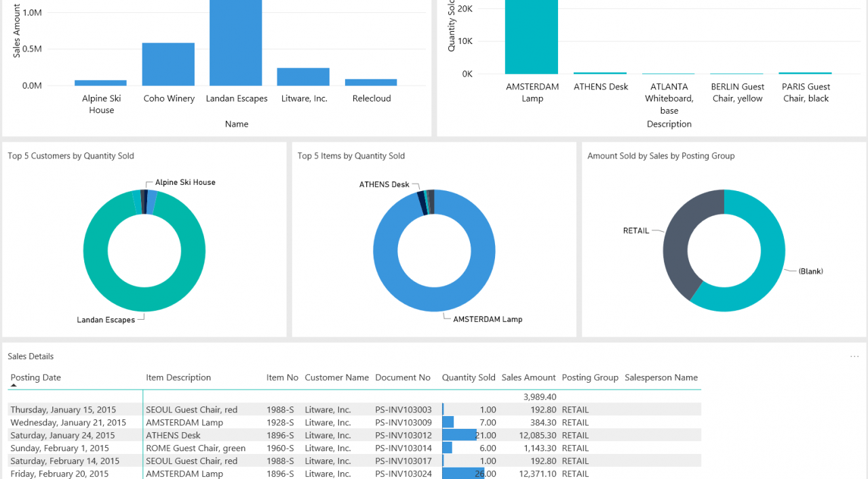Open the Sales Details more options ellipsis
This screenshot has width=868, height=479.
(x=854, y=356)
